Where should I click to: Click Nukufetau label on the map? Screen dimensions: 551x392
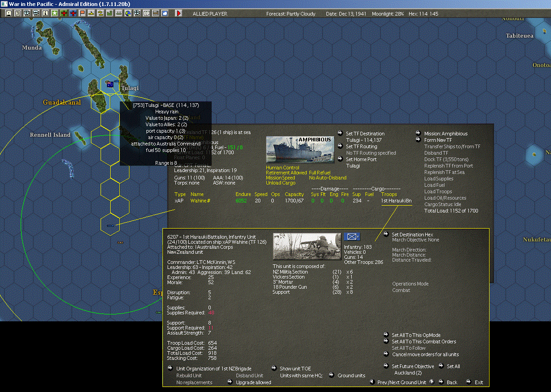537,239
